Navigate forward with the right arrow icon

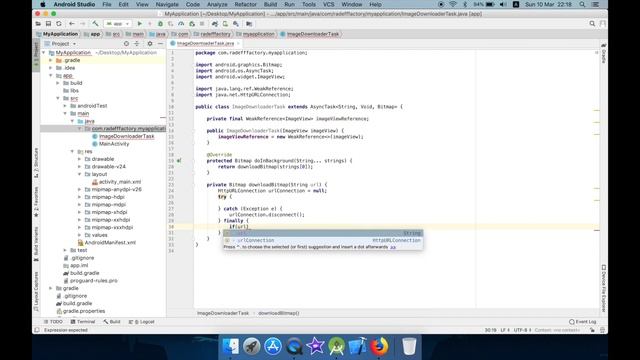pos(82,24)
